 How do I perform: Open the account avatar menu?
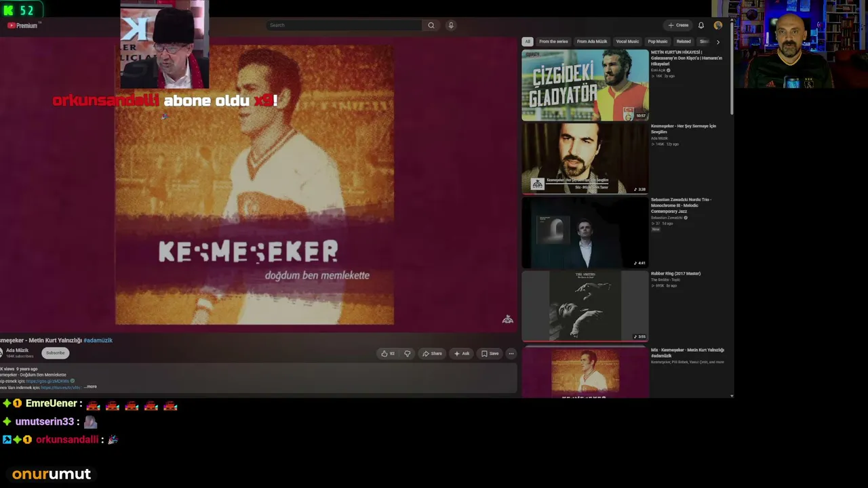click(x=718, y=25)
